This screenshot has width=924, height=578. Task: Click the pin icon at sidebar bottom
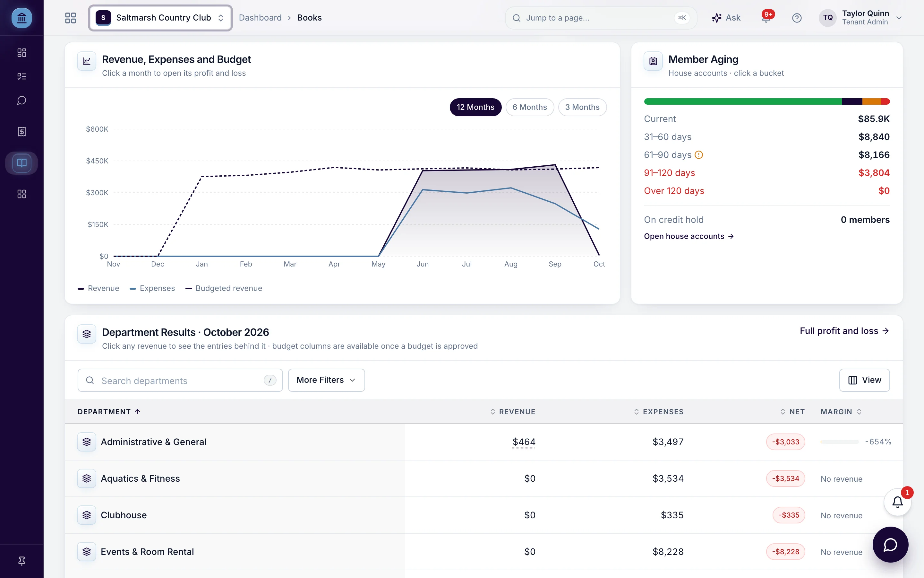coord(22,561)
